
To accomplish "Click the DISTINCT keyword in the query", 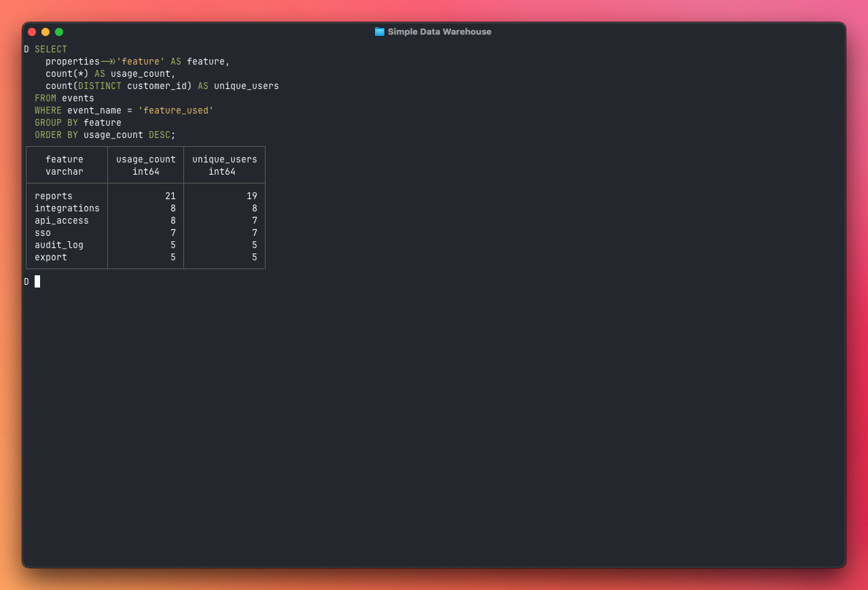I will click(99, 86).
